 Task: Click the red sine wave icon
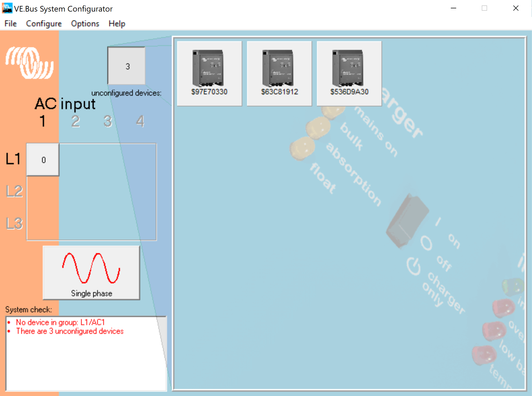click(x=91, y=268)
